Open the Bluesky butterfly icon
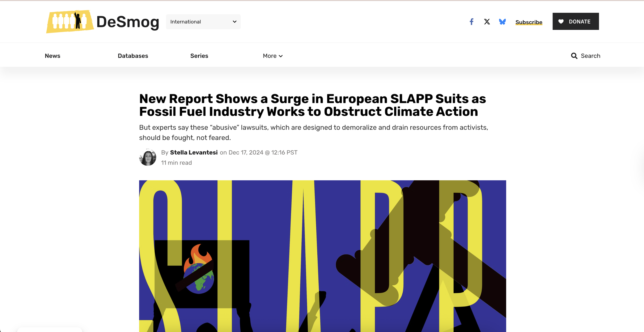The image size is (644, 332). [502, 22]
